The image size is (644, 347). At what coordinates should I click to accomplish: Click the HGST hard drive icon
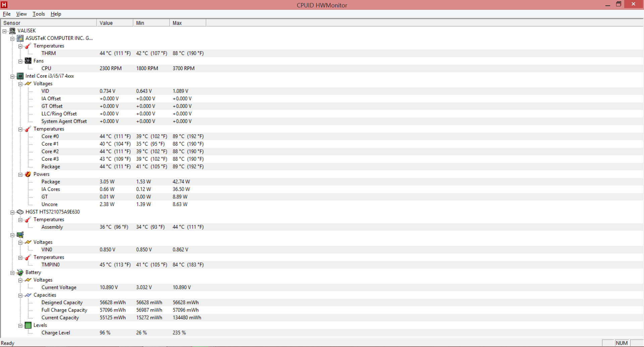[x=20, y=212]
